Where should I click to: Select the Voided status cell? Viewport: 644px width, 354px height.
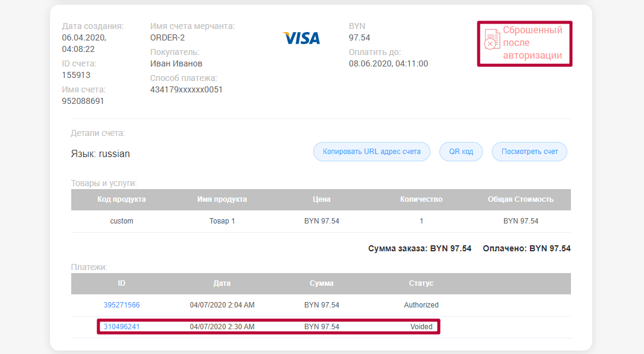[421, 327]
